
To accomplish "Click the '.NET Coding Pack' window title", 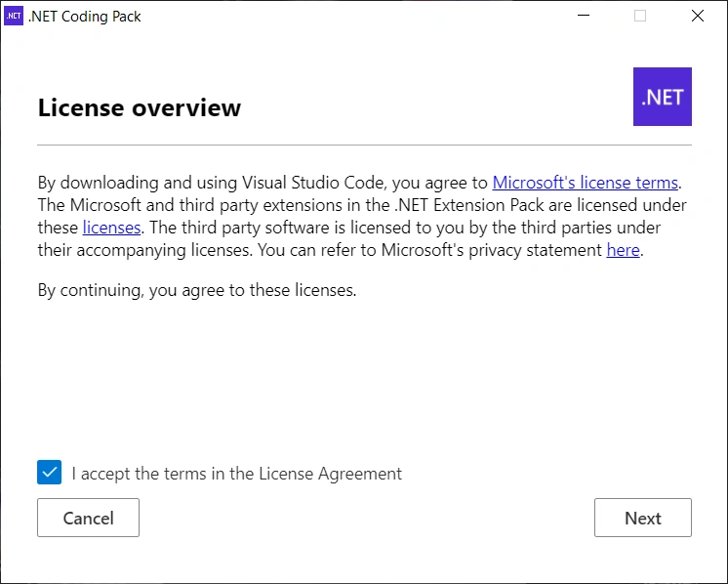I will click(85, 17).
